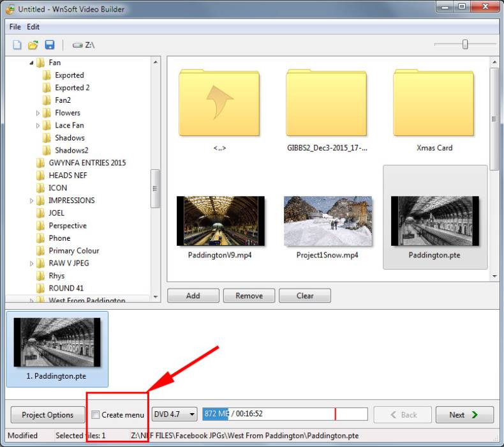
Task: Open the parent folder up-arrow icon
Action: click(x=219, y=102)
